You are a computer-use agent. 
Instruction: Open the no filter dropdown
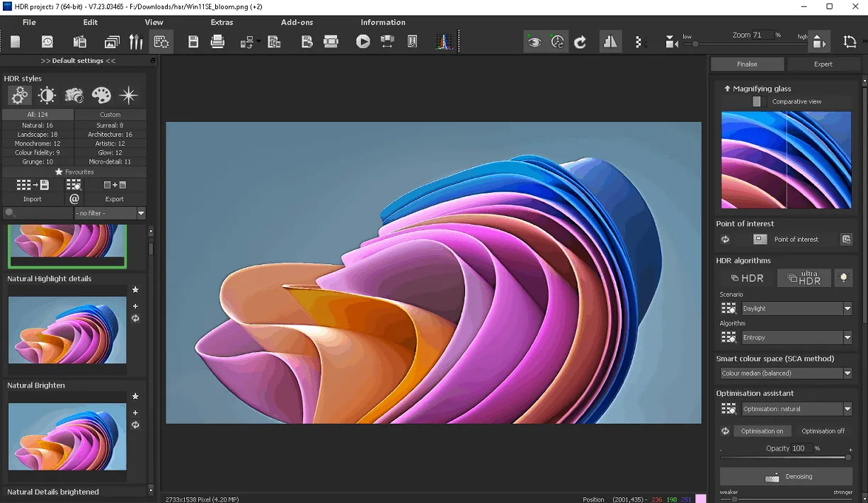point(110,213)
